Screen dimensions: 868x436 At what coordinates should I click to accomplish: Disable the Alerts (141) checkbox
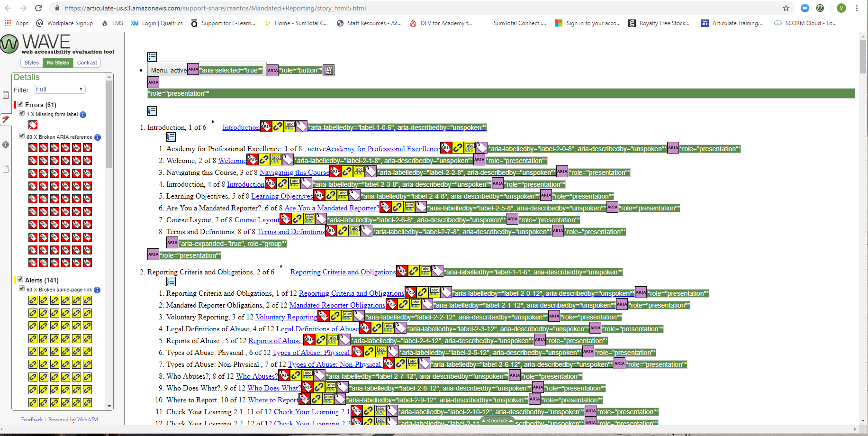(x=20, y=280)
